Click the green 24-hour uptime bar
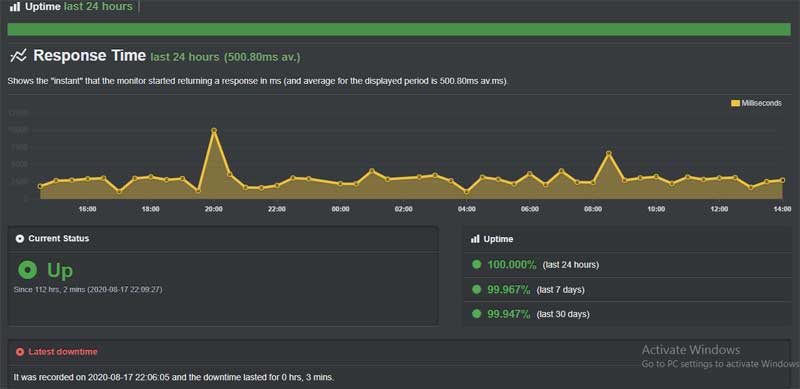The width and height of the screenshot is (800, 389). [x=399, y=29]
